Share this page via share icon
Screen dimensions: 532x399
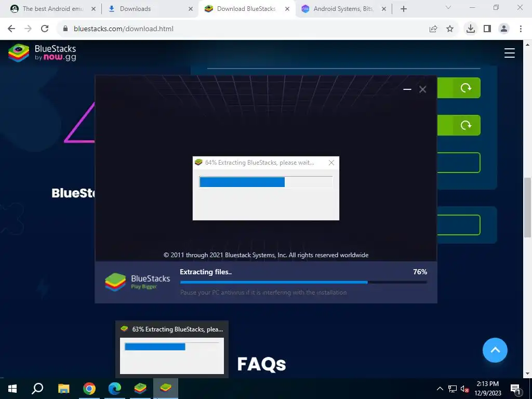tap(433, 29)
